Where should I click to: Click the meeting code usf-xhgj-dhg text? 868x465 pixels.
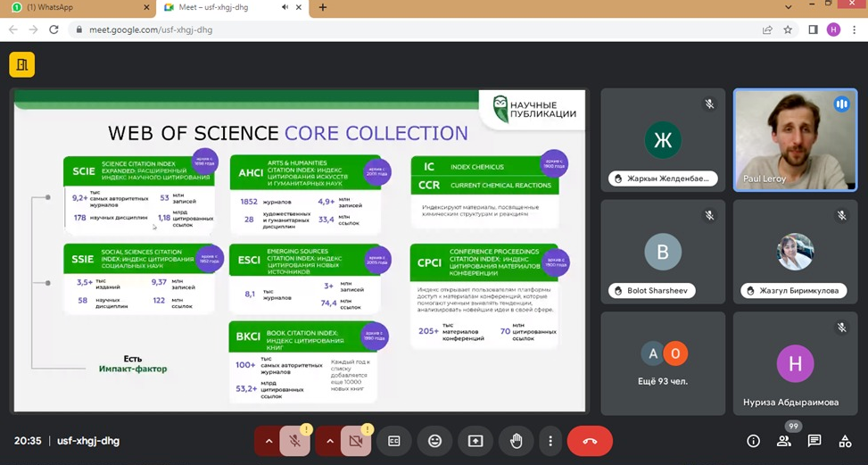(88, 441)
